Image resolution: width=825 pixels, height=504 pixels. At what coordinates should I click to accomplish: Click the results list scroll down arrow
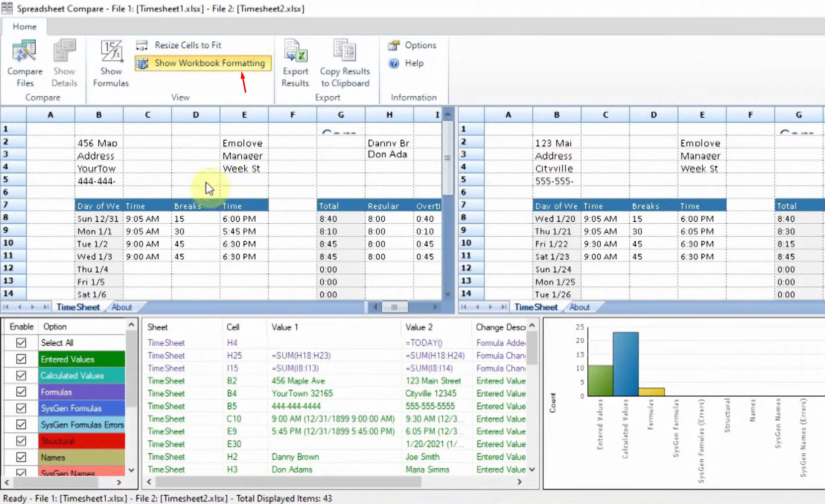pyautogui.click(x=532, y=469)
